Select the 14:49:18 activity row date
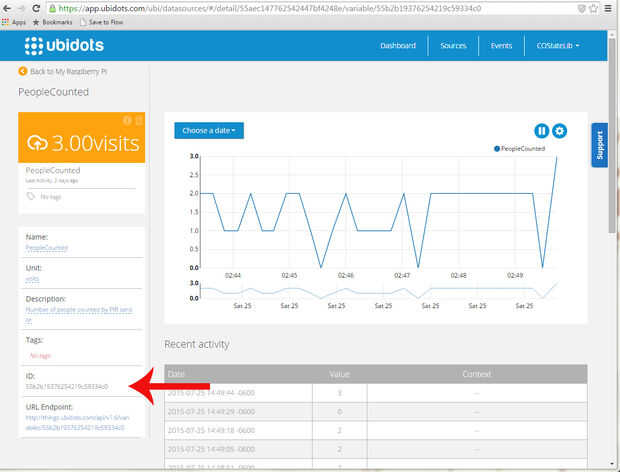This screenshot has width=620, height=472. pyautogui.click(x=211, y=430)
